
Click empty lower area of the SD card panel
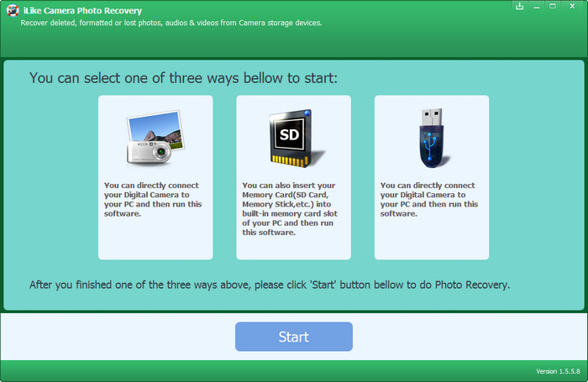pos(293,249)
